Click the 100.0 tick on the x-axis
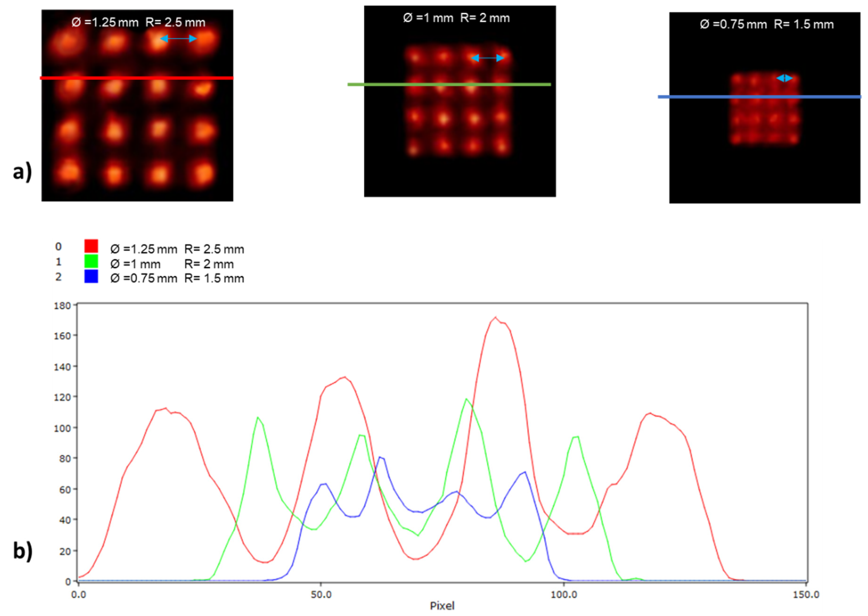This screenshot has width=868, height=616. pyautogui.click(x=564, y=594)
